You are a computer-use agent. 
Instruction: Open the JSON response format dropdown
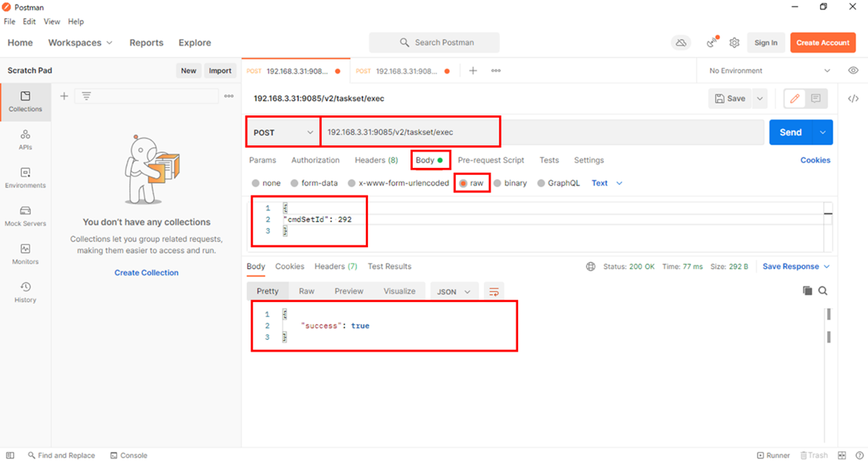click(454, 291)
